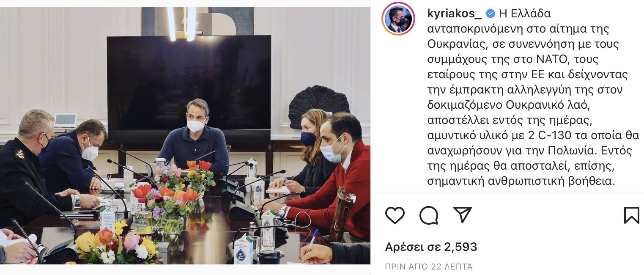Screen dimensions: 644x275
Task: Like the post with the heart icon
Action: (x=395, y=215)
